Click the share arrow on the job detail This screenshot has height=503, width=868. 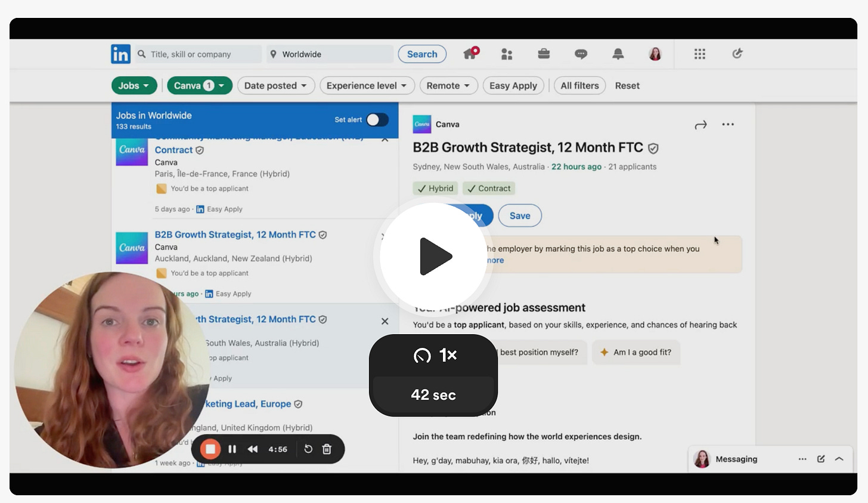tap(700, 125)
